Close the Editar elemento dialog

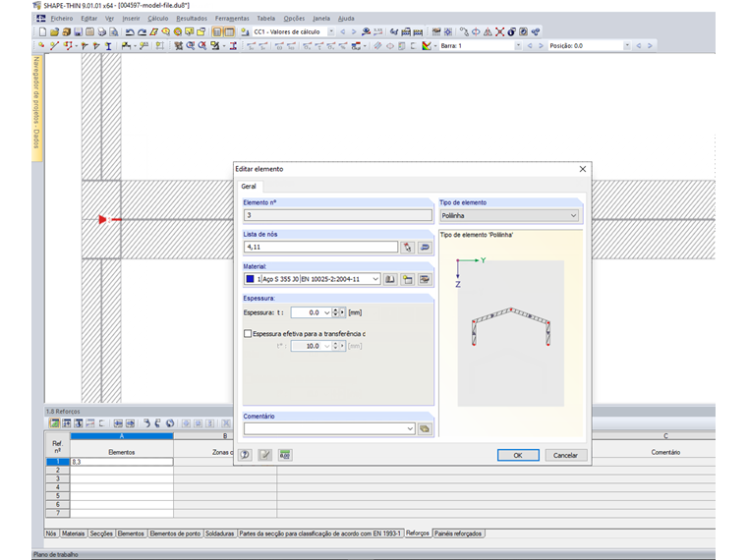(583, 169)
